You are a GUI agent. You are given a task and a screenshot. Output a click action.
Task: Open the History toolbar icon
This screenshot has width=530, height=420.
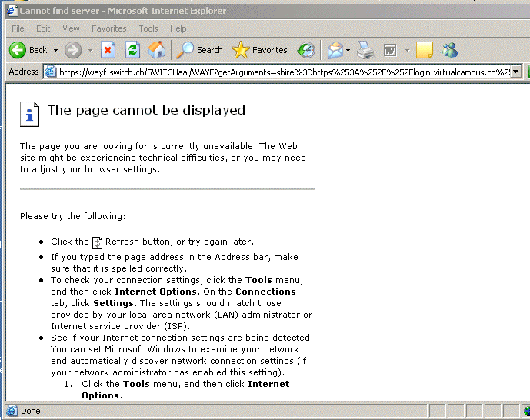(306, 50)
